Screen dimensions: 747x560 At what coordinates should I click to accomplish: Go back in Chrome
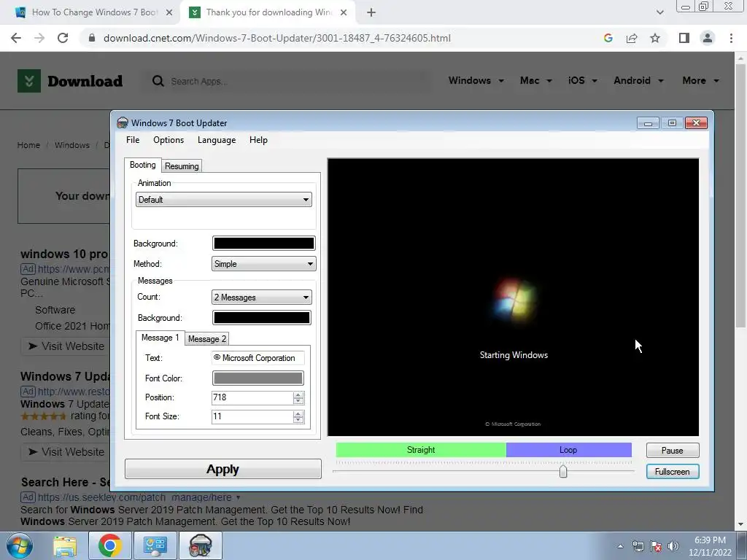(x=16, y=38)
